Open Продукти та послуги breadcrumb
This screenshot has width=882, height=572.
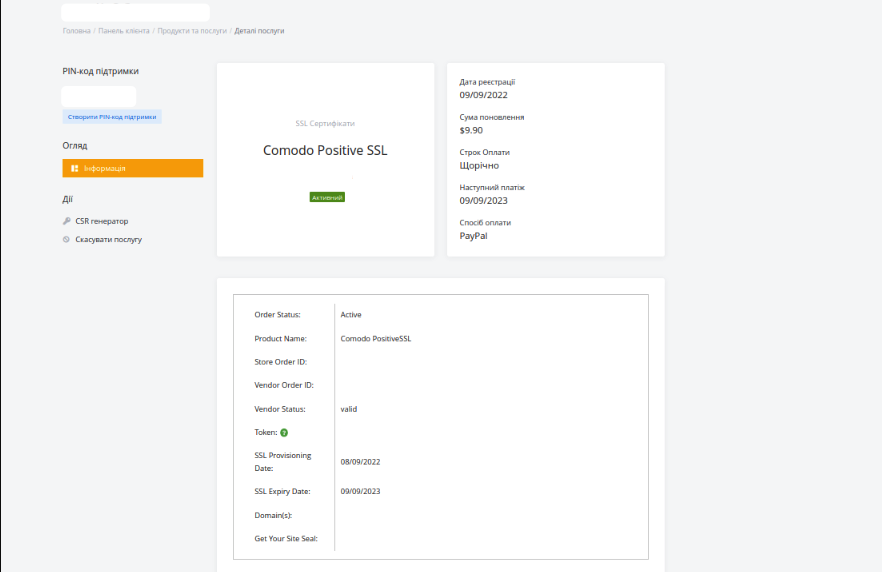click(x=192, y=31)
